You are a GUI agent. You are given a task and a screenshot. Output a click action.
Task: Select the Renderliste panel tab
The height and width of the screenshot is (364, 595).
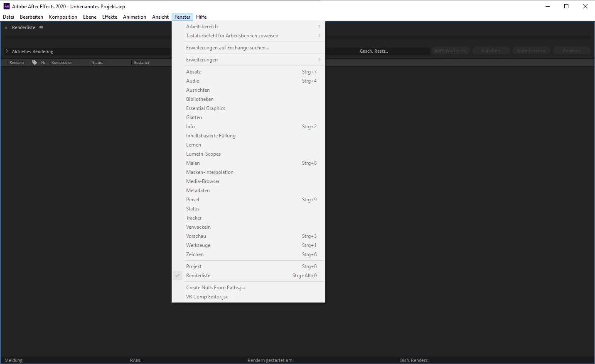tap(24, 27)
